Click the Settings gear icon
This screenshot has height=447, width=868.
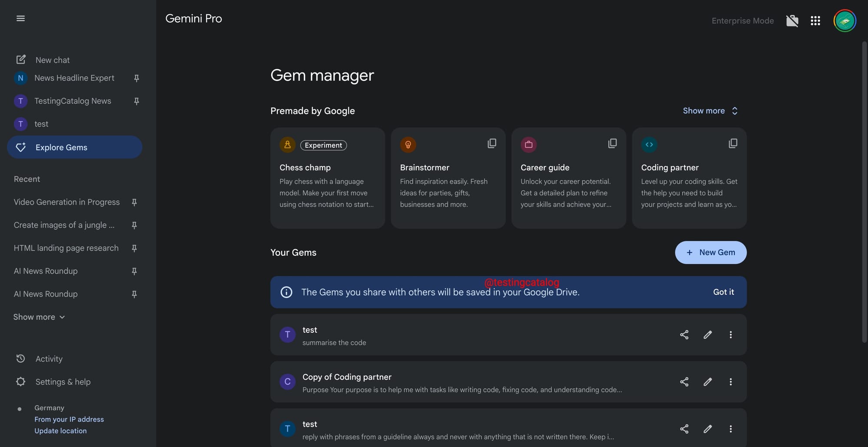(x=20, y=381)
